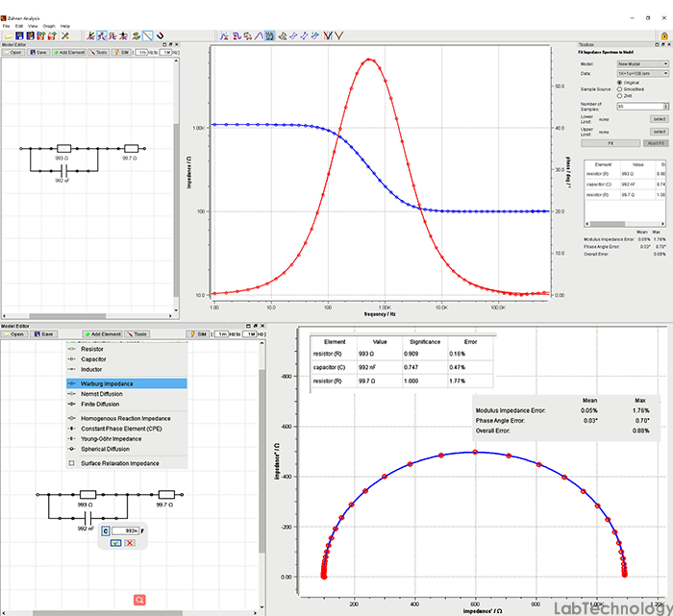Select the Smoothed sample source radio
The width and height of the screenshot is (673, 616).
(619, 89)
